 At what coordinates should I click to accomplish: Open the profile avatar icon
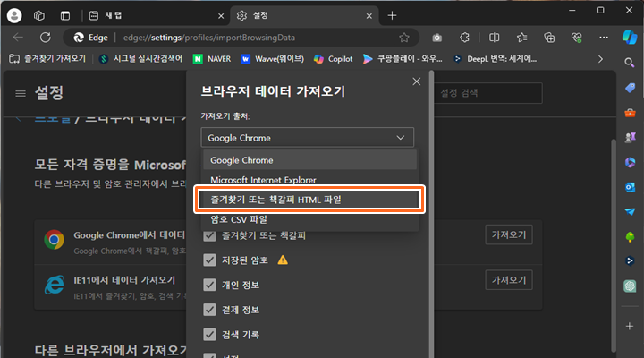coord(14,15)
